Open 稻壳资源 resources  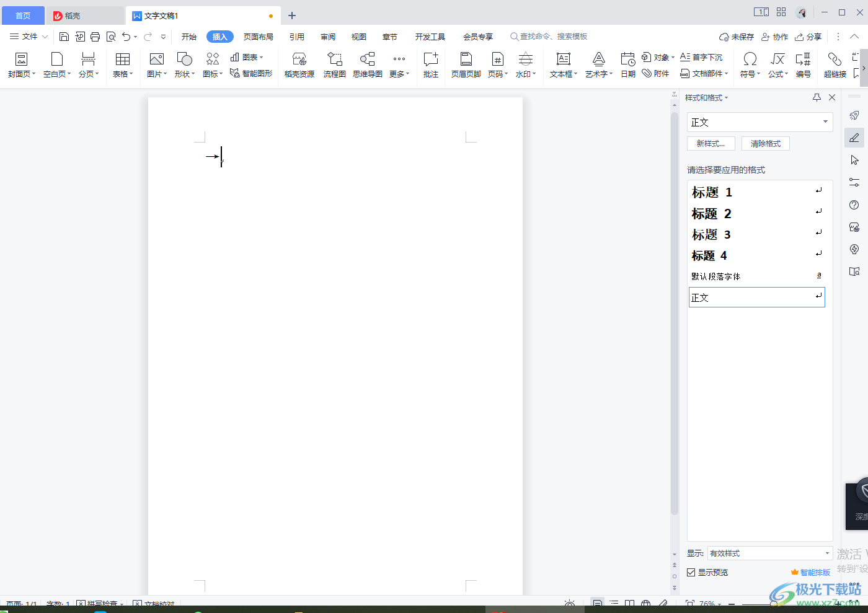tap(299, 65)
